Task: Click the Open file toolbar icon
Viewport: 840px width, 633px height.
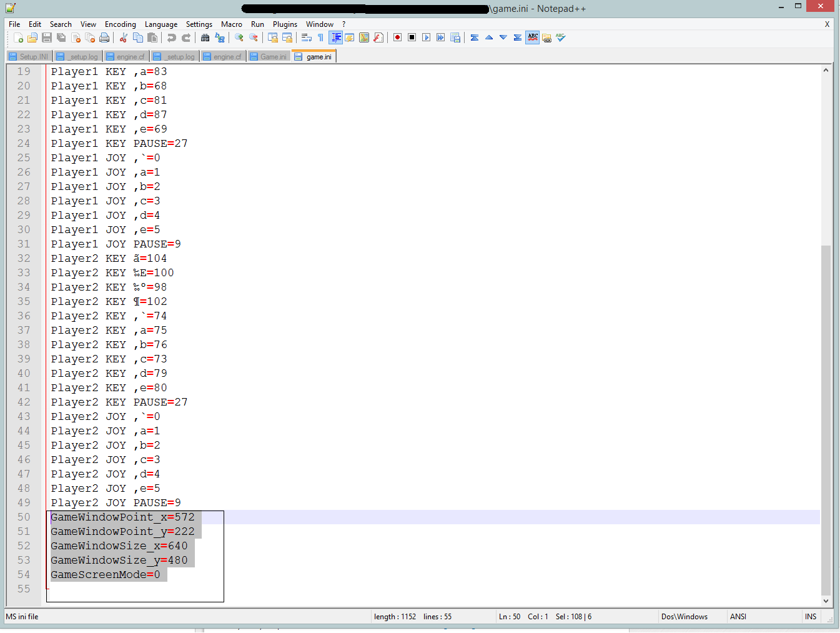Action: click(x=32, y=37)
